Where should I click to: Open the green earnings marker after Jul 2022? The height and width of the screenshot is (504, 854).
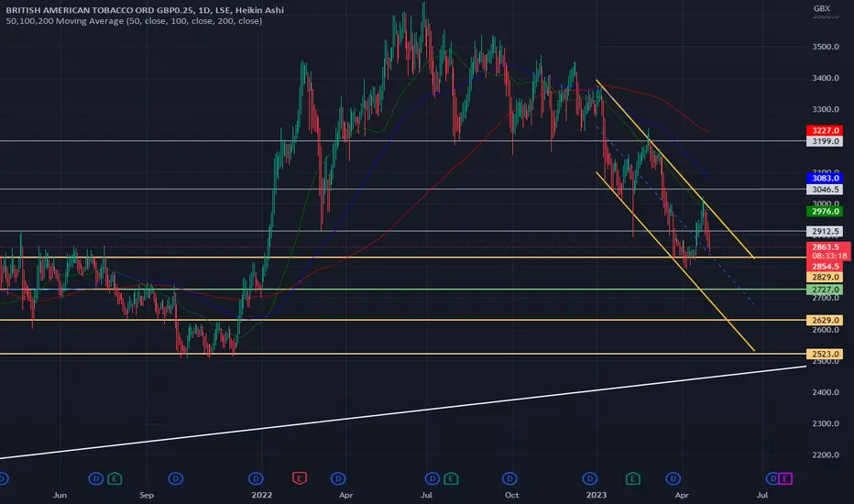point(451,479)
